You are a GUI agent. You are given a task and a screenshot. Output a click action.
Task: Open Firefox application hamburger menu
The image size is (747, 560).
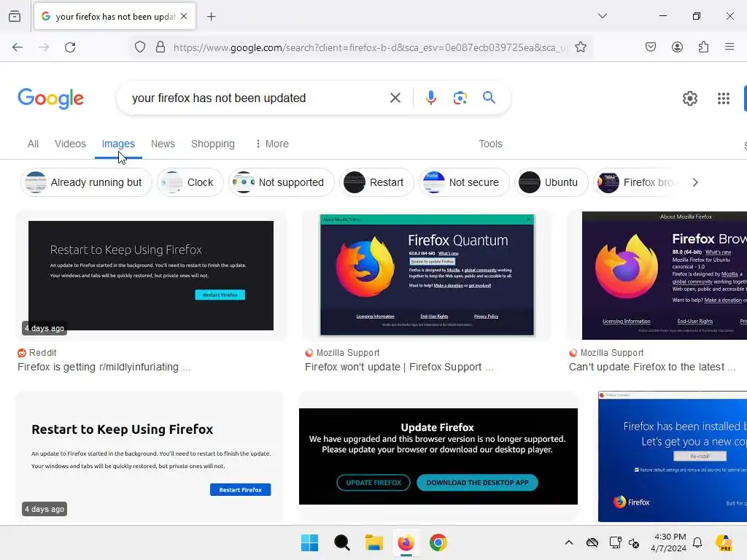(x=729, y=47)
